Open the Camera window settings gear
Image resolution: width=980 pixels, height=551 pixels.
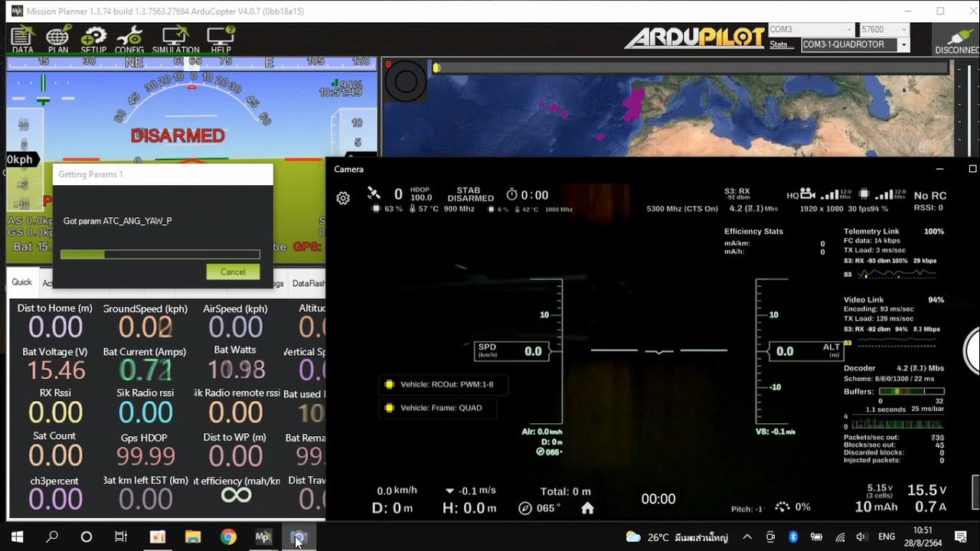(x=343, y=198)
